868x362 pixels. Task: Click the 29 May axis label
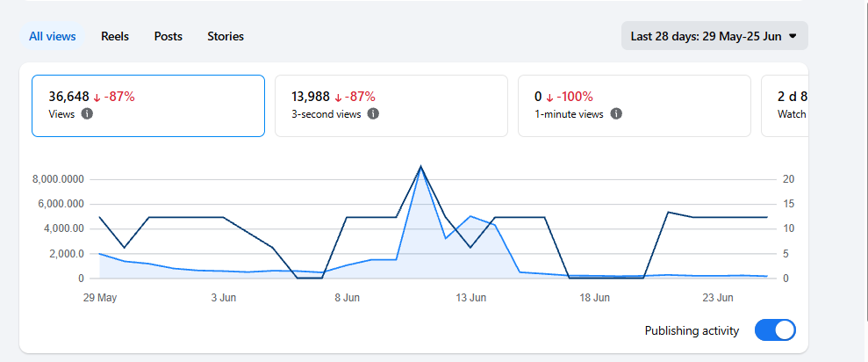(x=100, y=298)
